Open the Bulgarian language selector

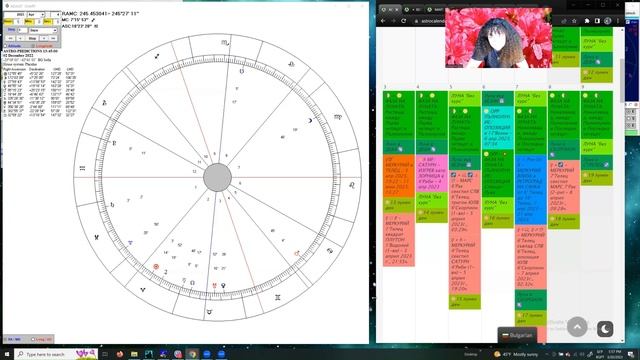[517, 335]
